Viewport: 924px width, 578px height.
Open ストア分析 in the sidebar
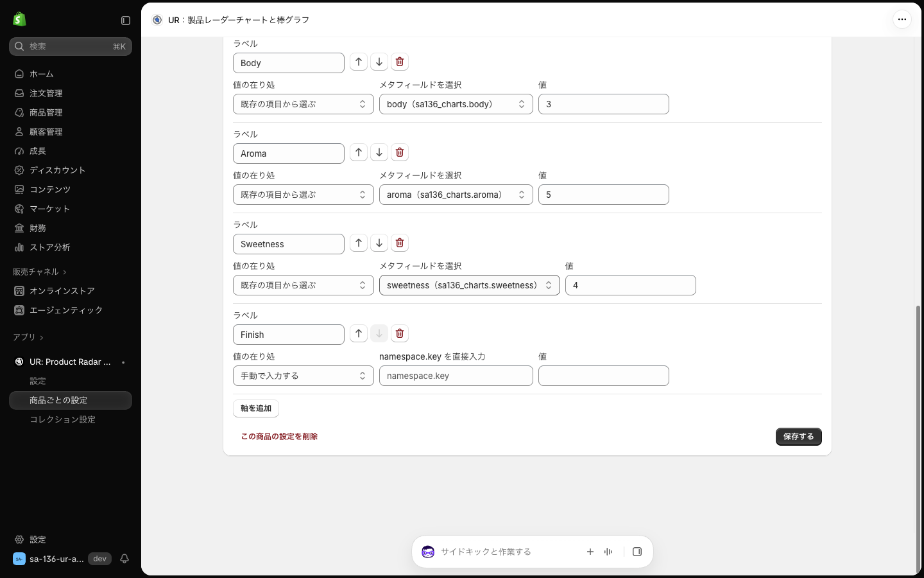click(x=71, y=247)
